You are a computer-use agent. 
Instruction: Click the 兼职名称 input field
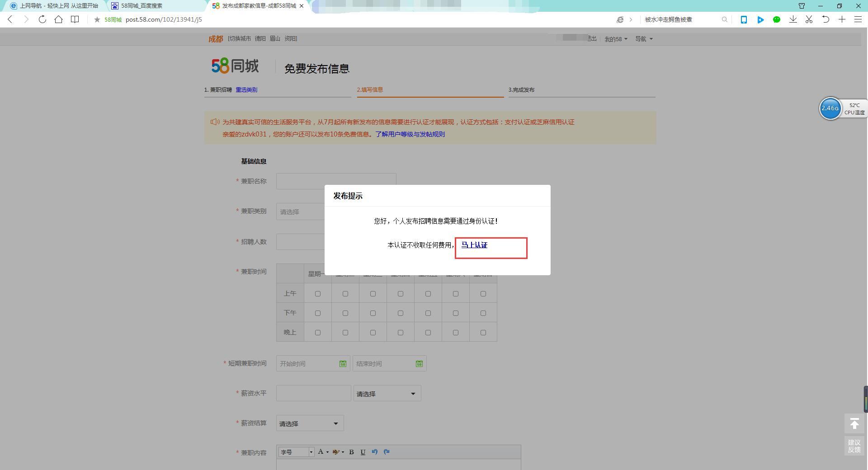336,181
